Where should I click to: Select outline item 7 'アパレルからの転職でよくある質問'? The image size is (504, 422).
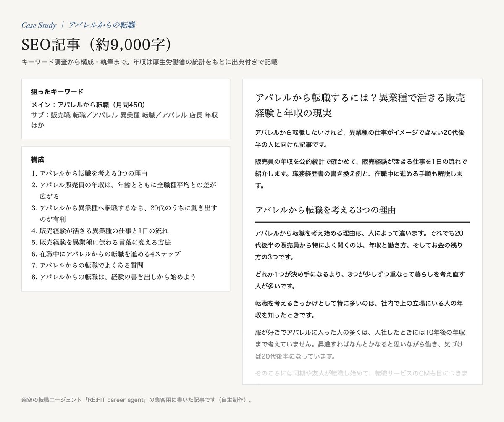(88, 265)
